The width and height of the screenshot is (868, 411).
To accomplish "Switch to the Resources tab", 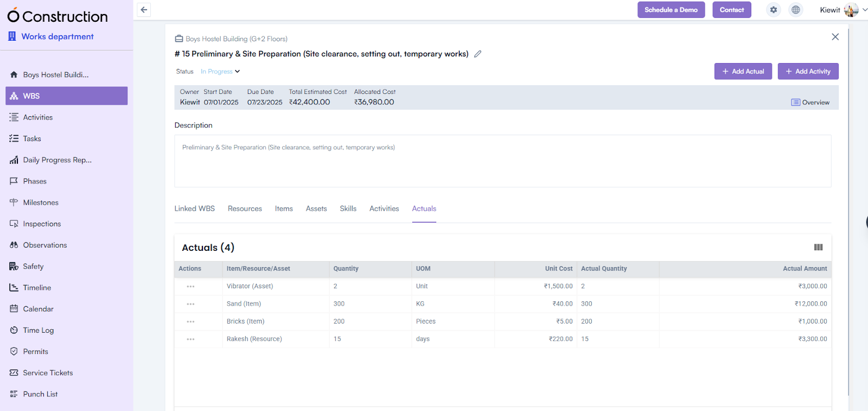I will point(245,208).
